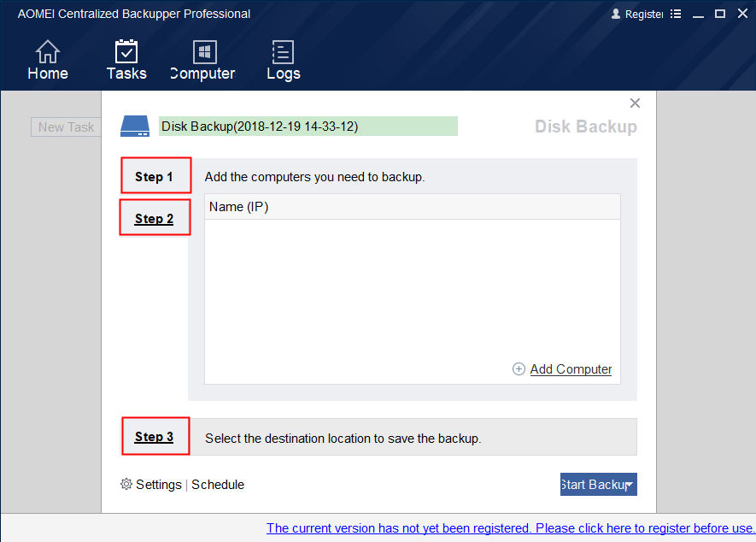Click the disk drive icon beside task name
The width and height of the screenshot is (756, 542).
[135, 126]
